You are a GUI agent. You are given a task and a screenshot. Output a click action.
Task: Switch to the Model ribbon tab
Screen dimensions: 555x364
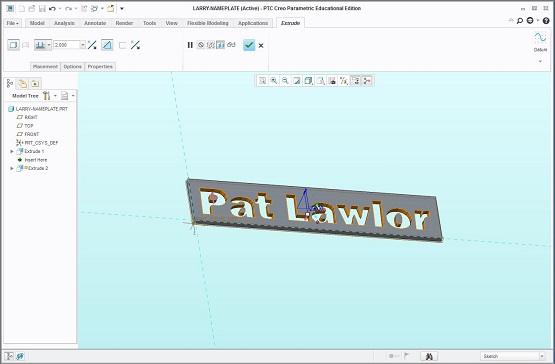click(37, 23)
